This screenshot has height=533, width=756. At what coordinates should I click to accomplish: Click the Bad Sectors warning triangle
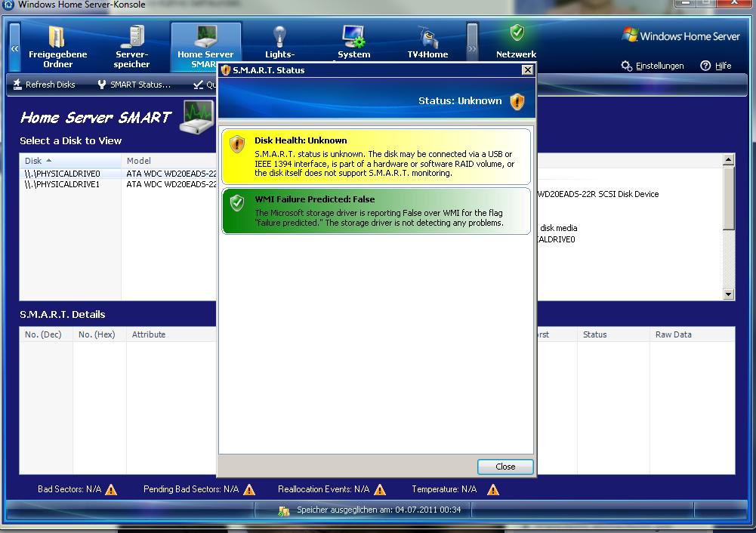111,490
